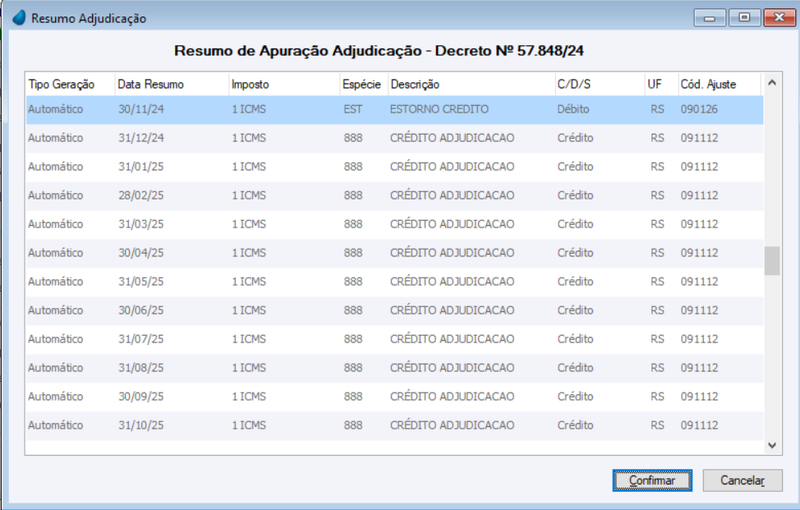Select the row dated 31/12/24

click(394, 138)
